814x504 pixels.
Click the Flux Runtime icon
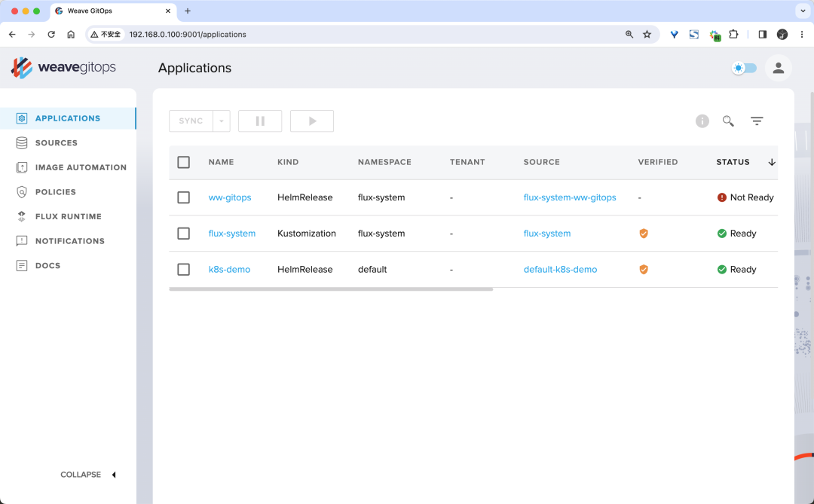coord(22,216)
